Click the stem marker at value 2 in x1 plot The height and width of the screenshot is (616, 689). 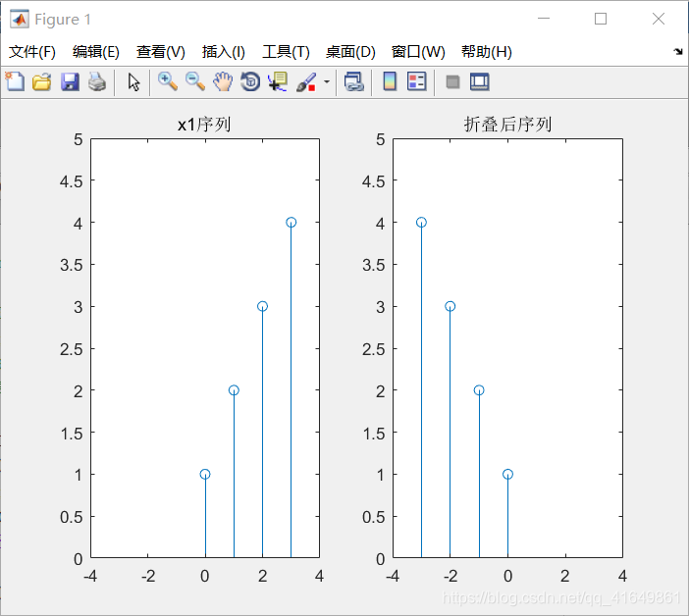pos(234,389)
